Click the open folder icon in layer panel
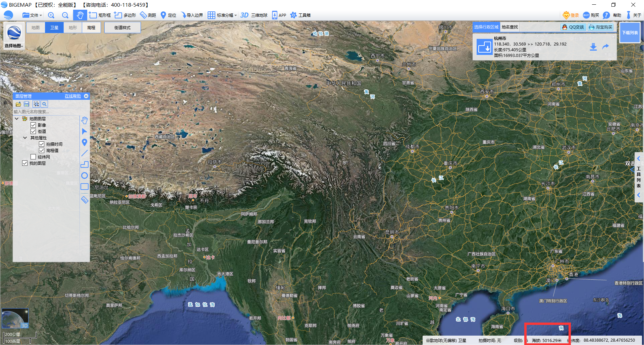 tap(18, 104)
